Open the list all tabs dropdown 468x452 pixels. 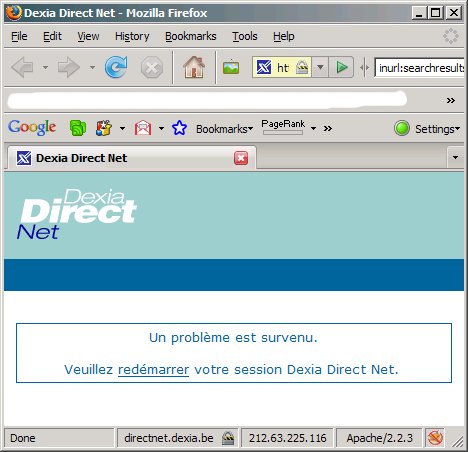tap(455, 157)
